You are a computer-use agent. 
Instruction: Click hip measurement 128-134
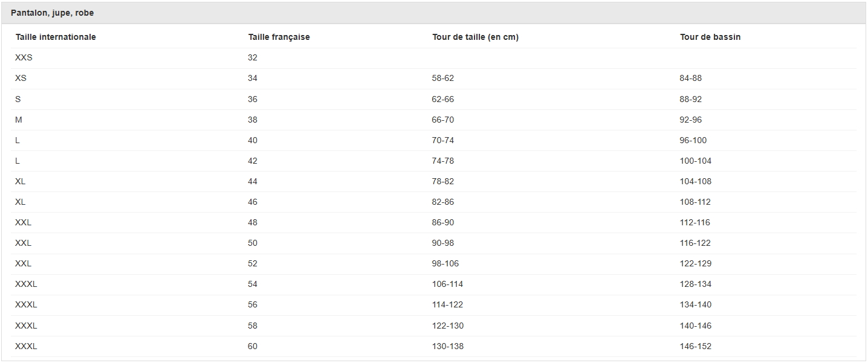[x=696, y=284]
